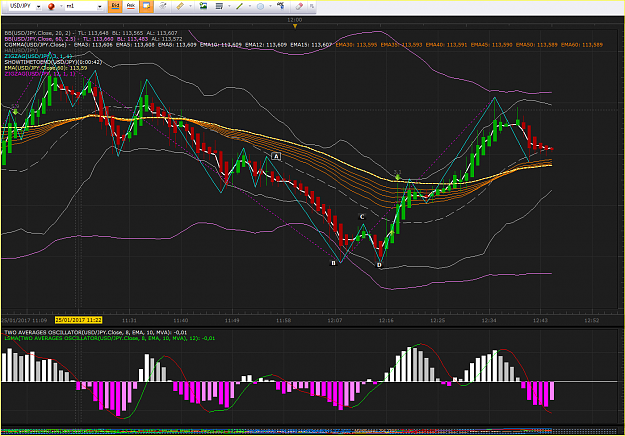
Task: Click the BB(USD/JPY.Close, 20, 2) indicator label
Action: tap(38, 33)
